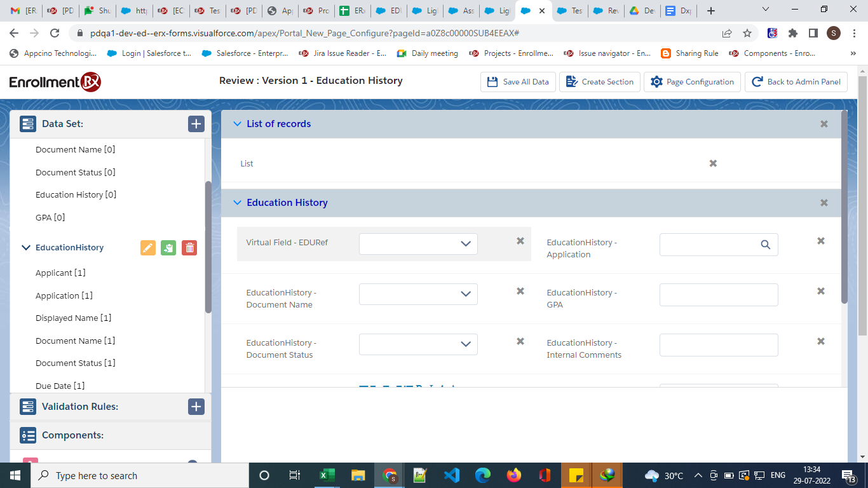Viewport: 868px width, 488px height.
Task: Remove the Virtual Field - EDURef field with its X
Action: [520, 241]
